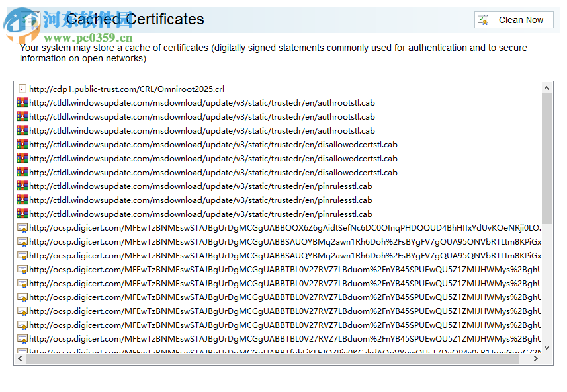Click the vertical scrollbar down arrow
This screenshot has height=392, width=567.
click(546, 348)
